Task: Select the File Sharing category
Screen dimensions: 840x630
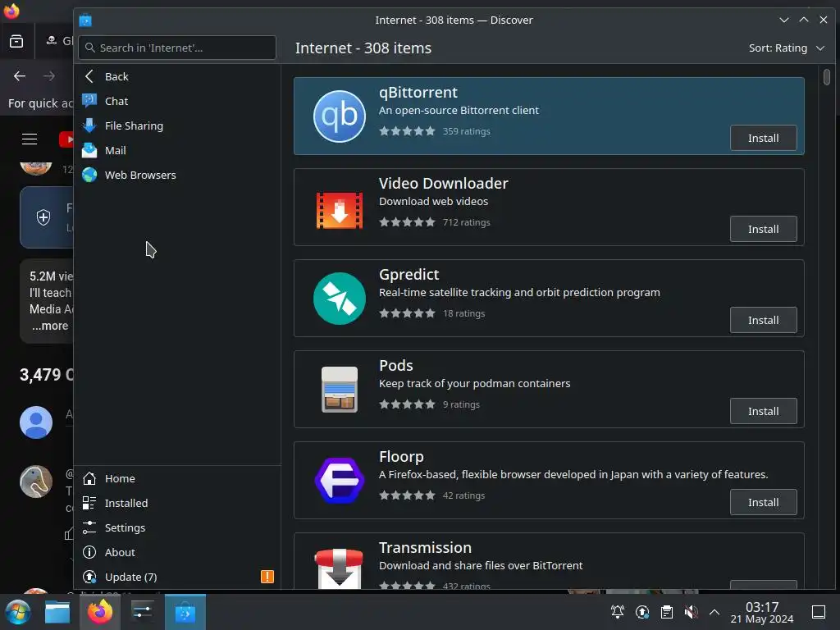Action: [x=177, y=126]
